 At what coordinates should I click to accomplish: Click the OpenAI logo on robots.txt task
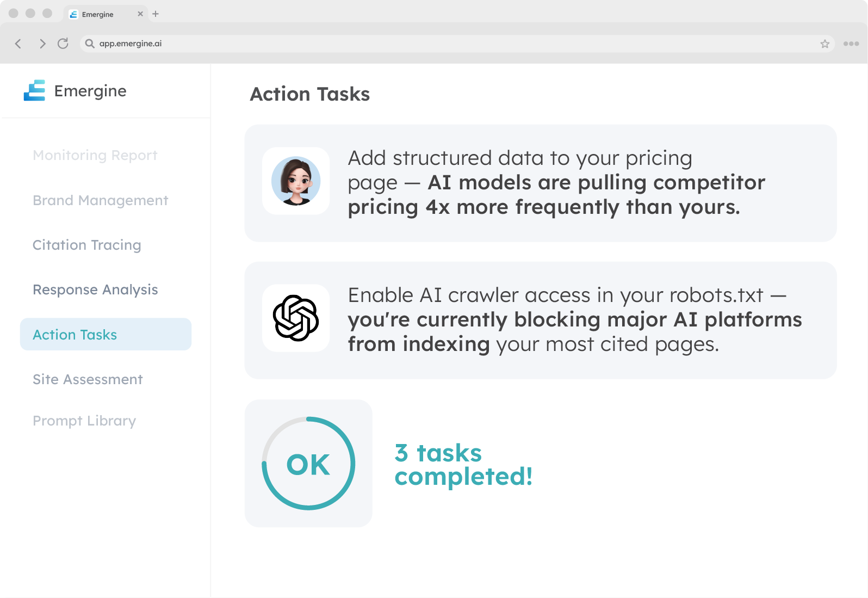point(296,318)
